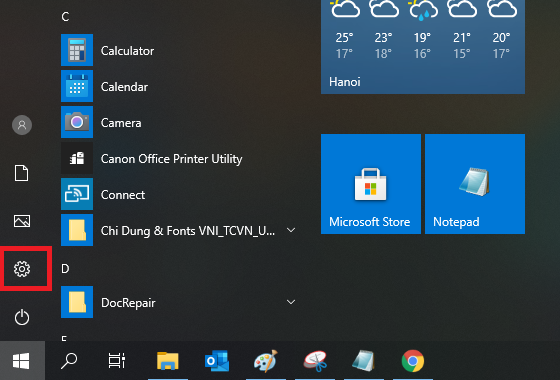Open taskbar Search magnifier

click(69, 361)
